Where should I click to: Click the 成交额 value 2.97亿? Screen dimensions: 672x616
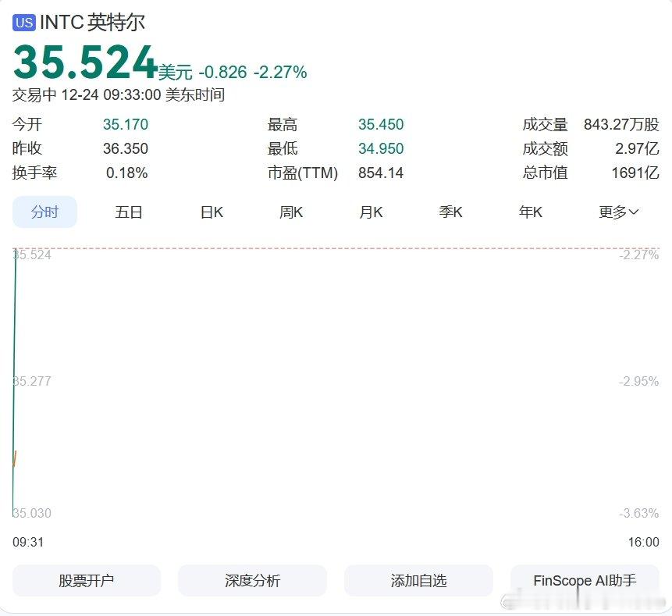pos(638,148)
